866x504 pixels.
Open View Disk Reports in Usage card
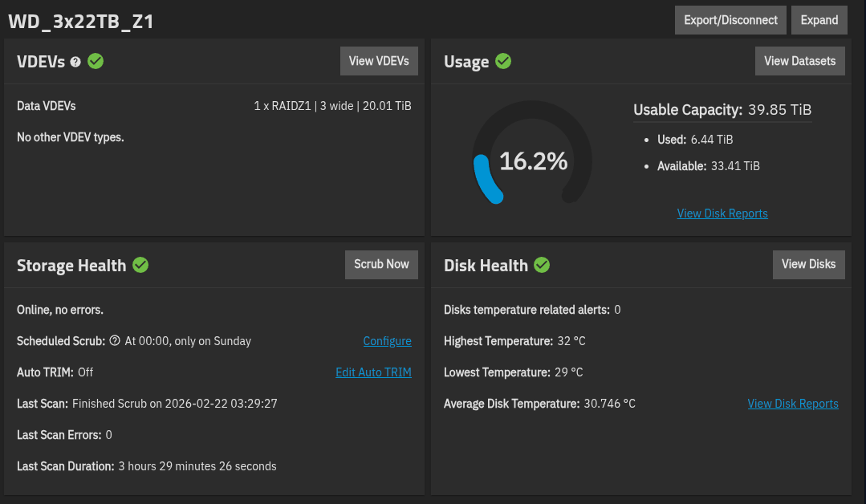tap(722, 213)
